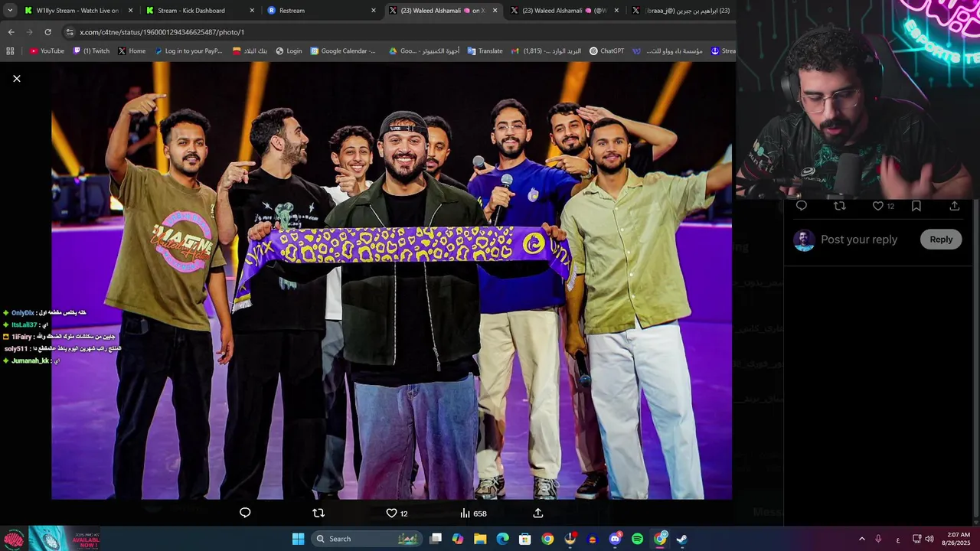The height and width of the screenshot is (551, 980).
Task: Click the repost icon in the right panel
Action: (840, 206)
